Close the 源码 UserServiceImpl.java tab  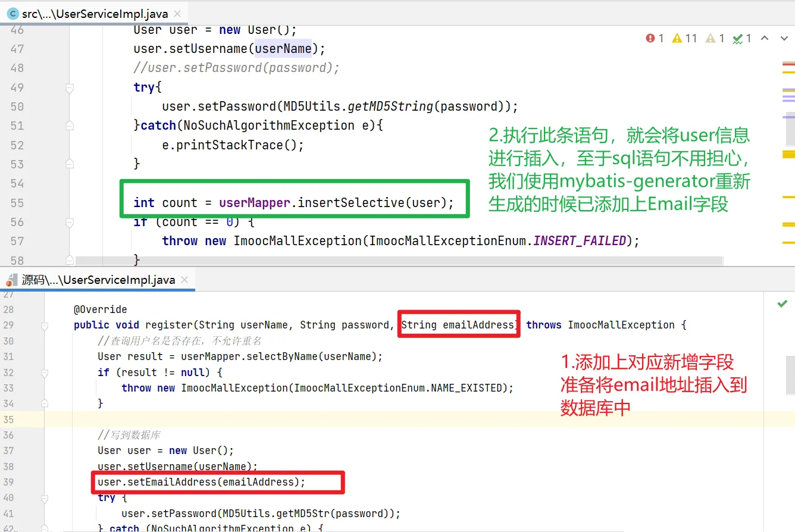pyautogui.click(x=184, y=280)
